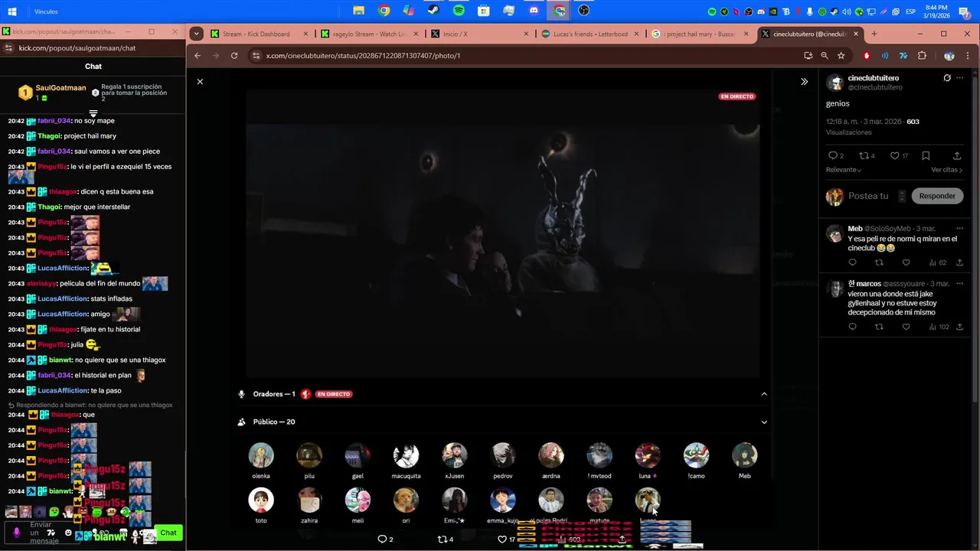Click microphone icon in Kick chat input

click(17, 533)
